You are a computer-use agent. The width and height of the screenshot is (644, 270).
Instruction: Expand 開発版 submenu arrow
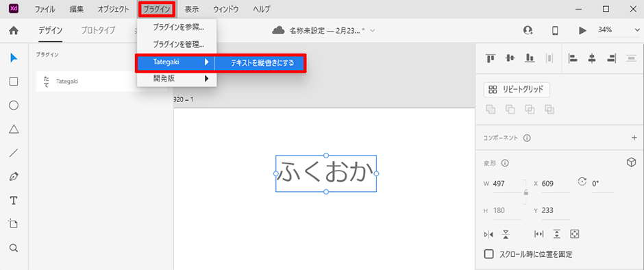tap(207, 79)
